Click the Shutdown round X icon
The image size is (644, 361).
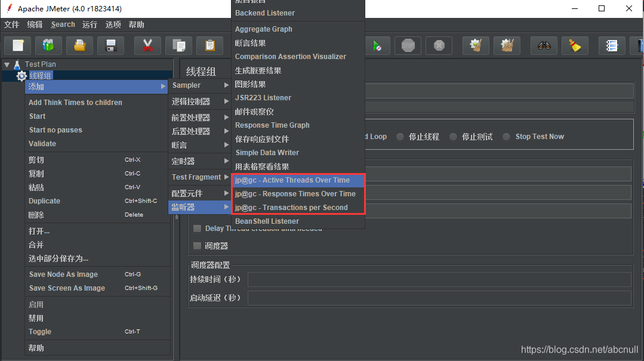[x=439, y=45]
